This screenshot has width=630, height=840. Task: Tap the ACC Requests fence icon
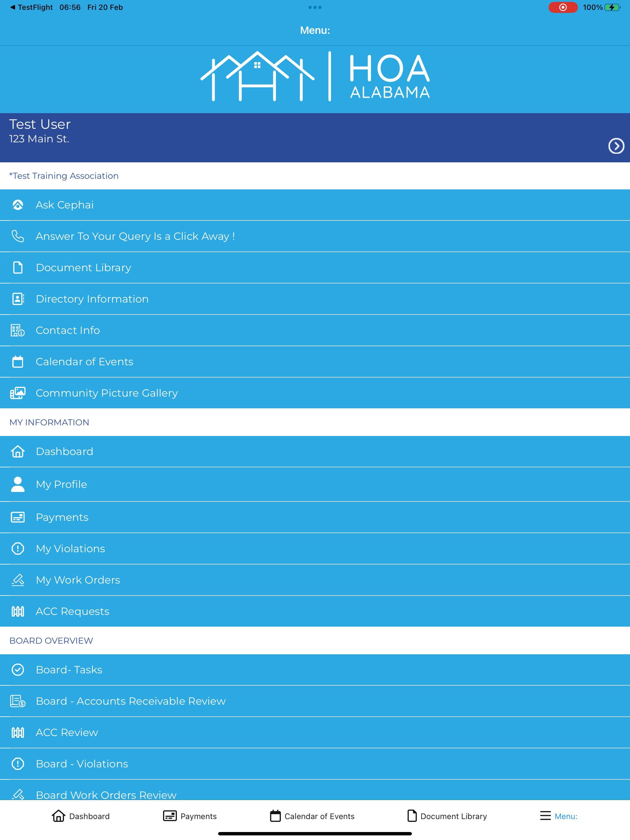coord(18,611)
